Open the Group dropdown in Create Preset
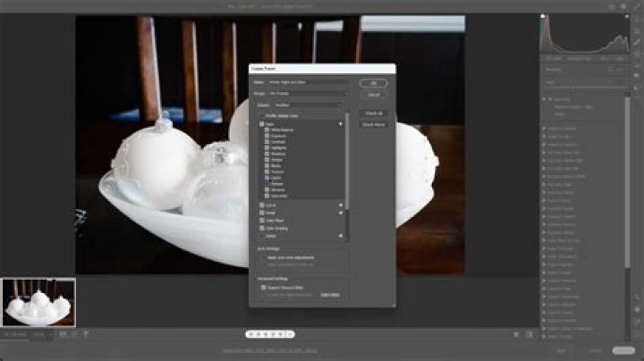The height and width of the screenshot is (361, 644). pos(308,94)
